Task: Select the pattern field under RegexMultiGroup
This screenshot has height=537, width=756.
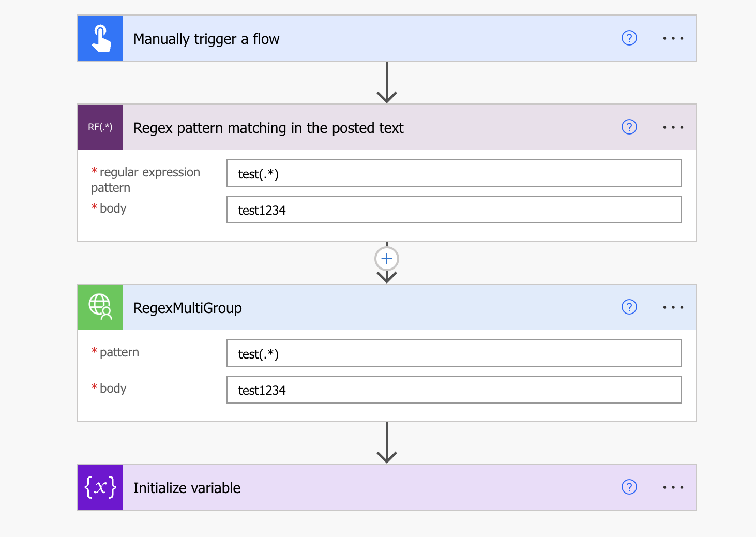Action: pos(453,353)
